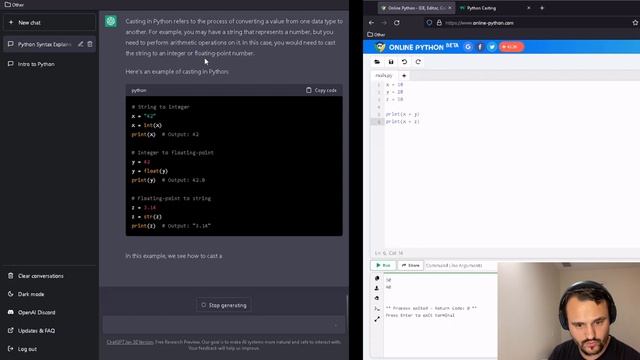Click the Google share icon in header
Image resolution: width=640 pixels, height=360 pixels.
coord(468,47)
